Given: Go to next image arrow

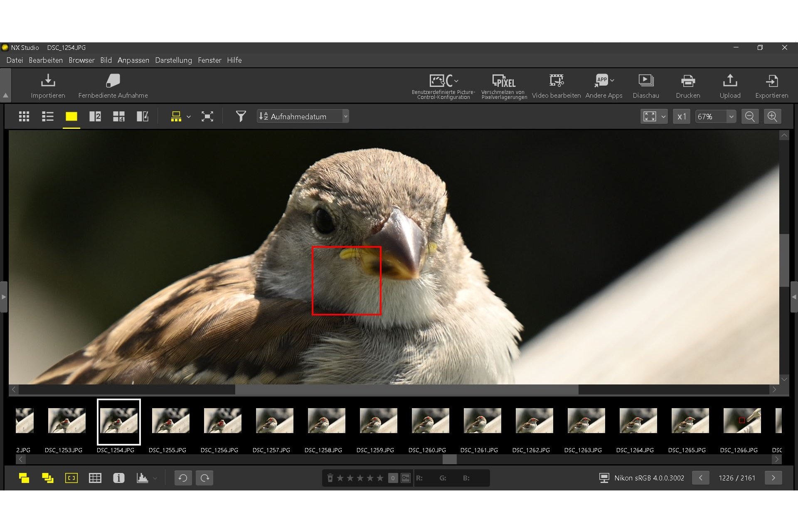Looking at the screenshot, I should [x=773, y=478].
